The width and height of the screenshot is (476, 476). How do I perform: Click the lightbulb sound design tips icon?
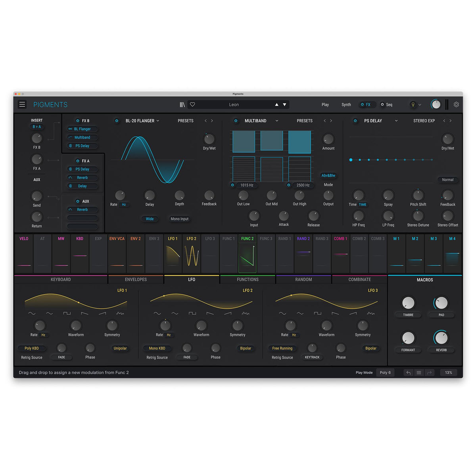click(413, 105)
